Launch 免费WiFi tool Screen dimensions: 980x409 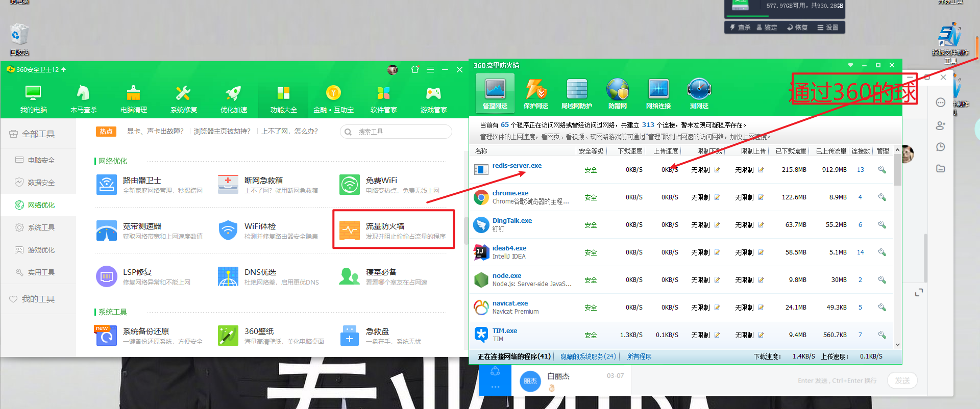pyautogui.click(x=389, y=185)
